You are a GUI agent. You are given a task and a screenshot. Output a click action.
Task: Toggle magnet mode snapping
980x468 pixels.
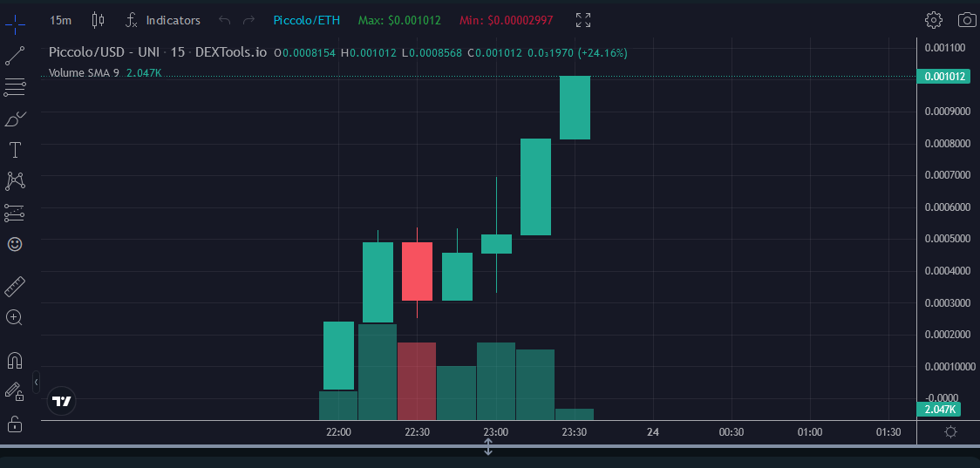click(x=14, y=361)
